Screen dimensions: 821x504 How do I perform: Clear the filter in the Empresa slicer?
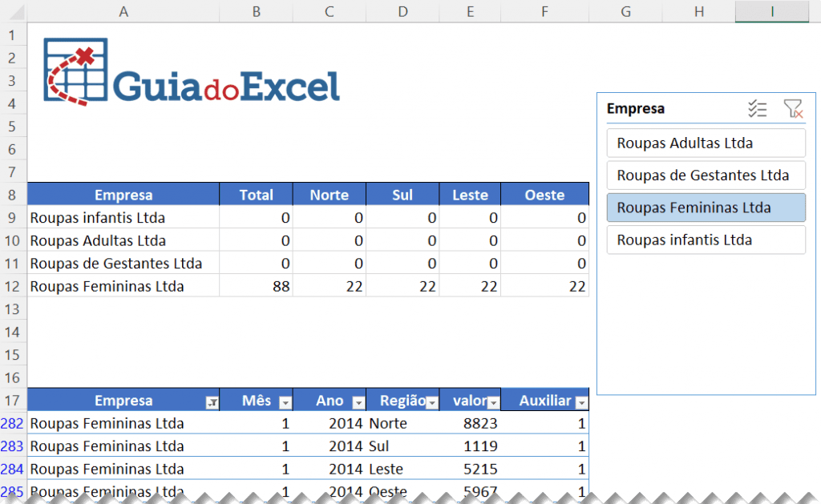tap(793, 109)
